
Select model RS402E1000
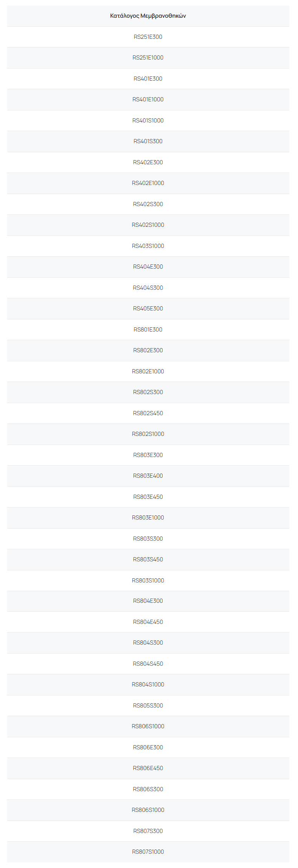(148, 183)
